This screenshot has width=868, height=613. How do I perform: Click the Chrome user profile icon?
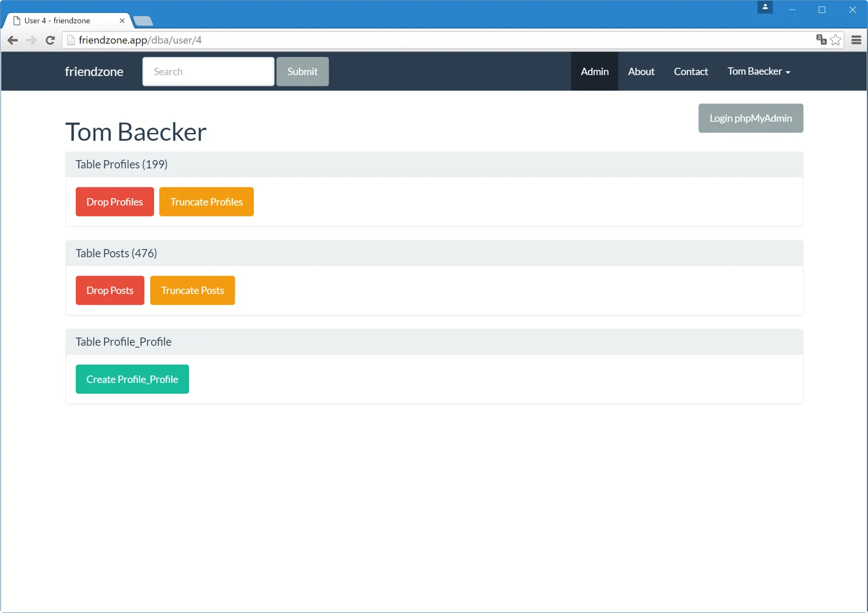[765, 7]
